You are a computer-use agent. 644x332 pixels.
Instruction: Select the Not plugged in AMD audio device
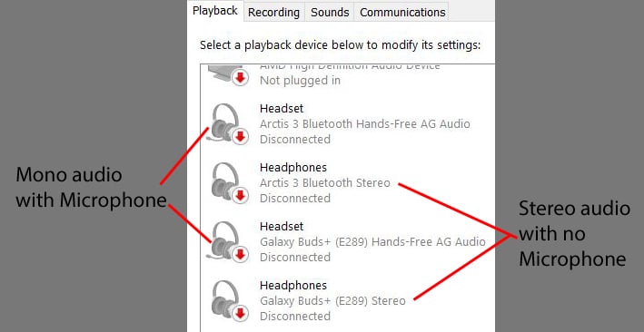point(348,75)
